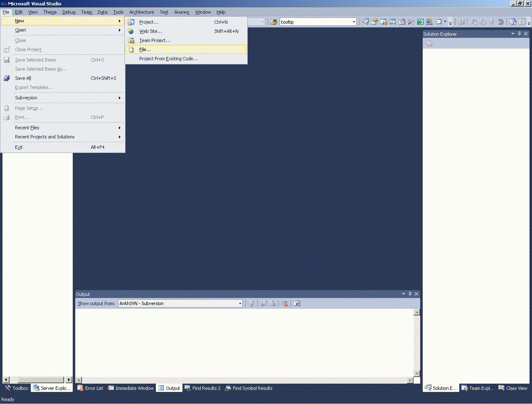Expand Recent Projects and Solutions submenu
This screenshot has width=532, height=404.
pos(63,137)
